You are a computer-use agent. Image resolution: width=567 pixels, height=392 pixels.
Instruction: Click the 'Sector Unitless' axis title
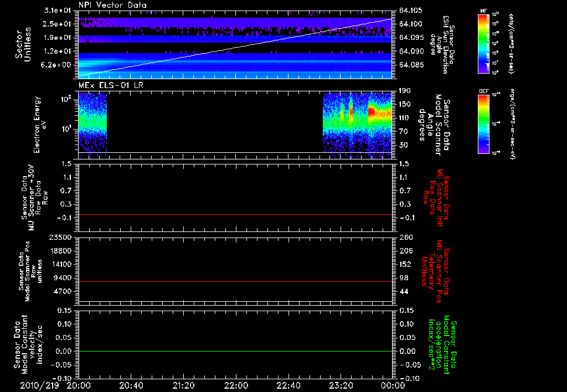pos(23,44)
